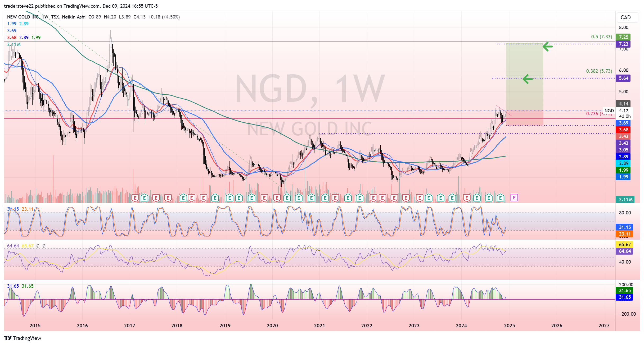Click the TradingView logo at bottom left
The height and width of the screenshot is (345, 644).
point(22,338)
